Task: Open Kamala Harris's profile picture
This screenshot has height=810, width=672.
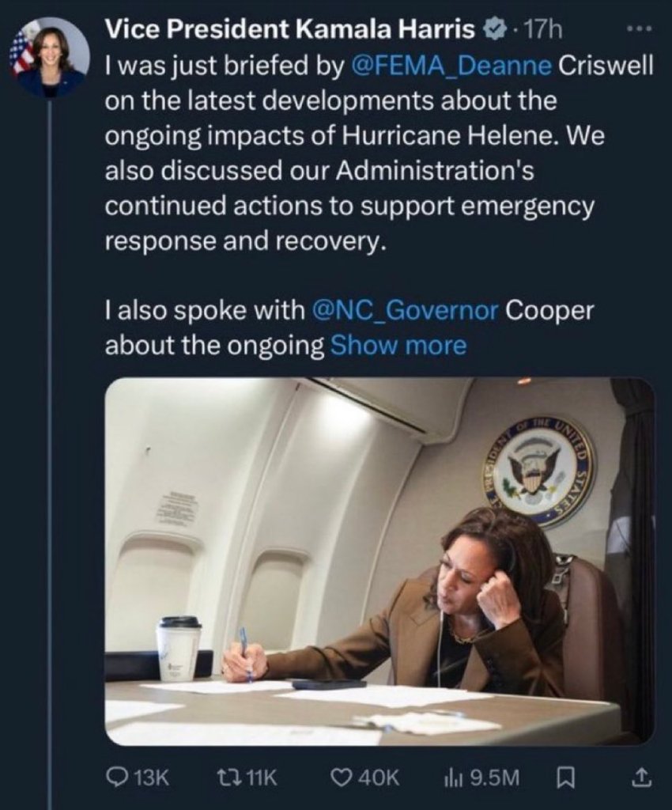Action: (49, 57)
